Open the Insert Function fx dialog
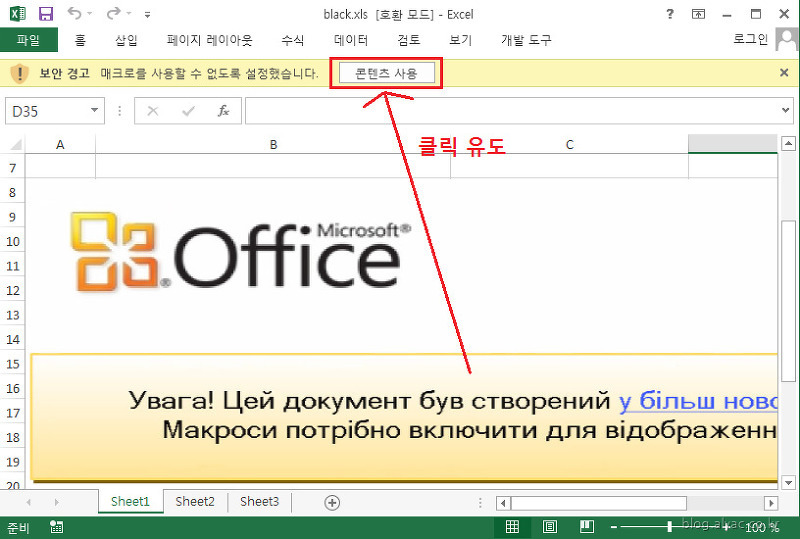The height and width of the screenshot is (539, 800). (x=223, y=111)
